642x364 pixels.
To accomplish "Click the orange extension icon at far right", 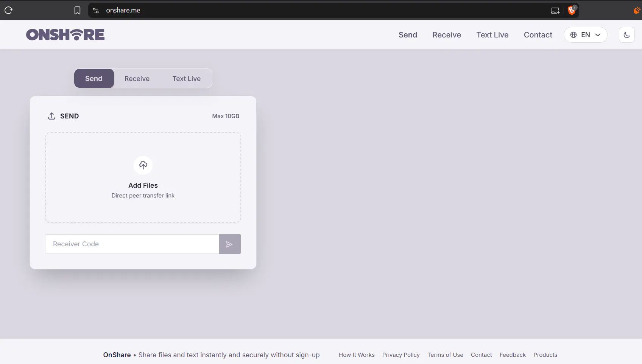I will pyautogui.click(x=637, y=10).
